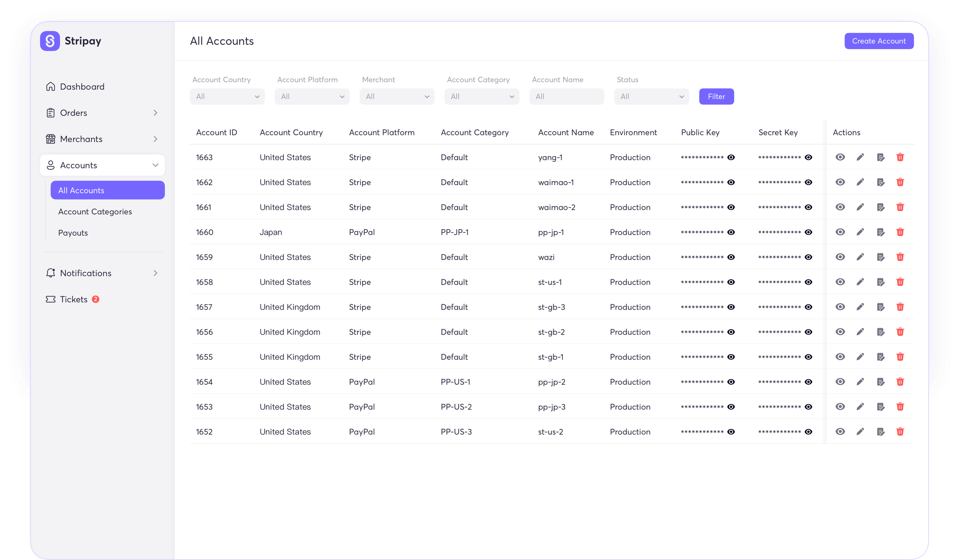Click the "st-gb-1" account name
Screen dimensions: 959x560
[x=551, y=357]
